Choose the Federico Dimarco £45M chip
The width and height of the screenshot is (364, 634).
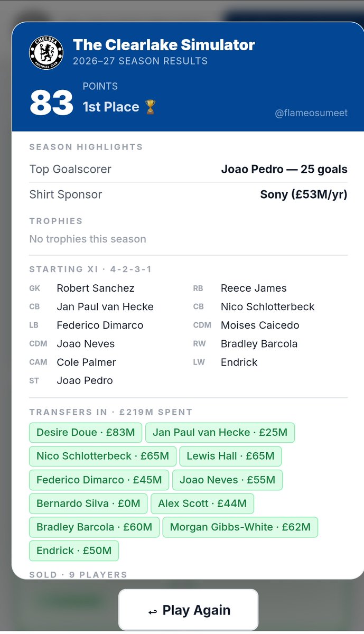coord(99,480)
